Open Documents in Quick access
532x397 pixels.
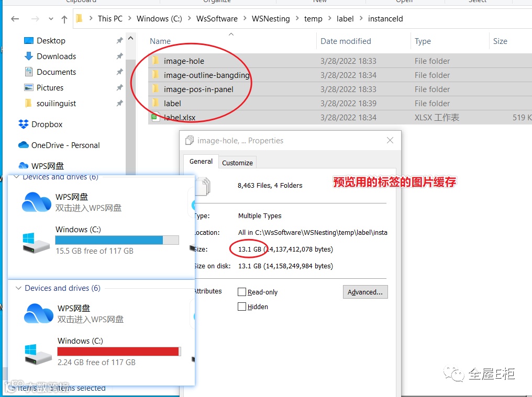coord(57,72)
